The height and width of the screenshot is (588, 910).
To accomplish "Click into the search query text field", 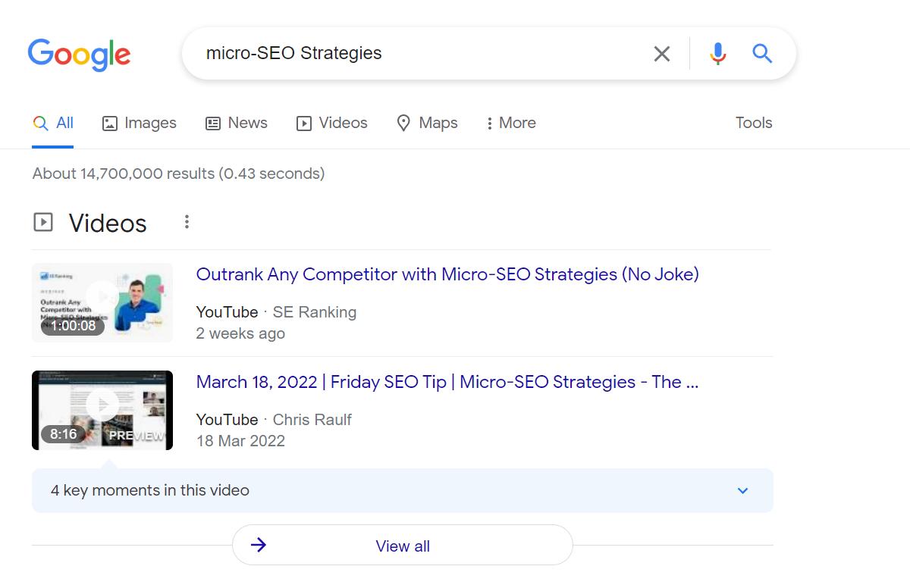I will pyautogui.click(x=417, y=54).
